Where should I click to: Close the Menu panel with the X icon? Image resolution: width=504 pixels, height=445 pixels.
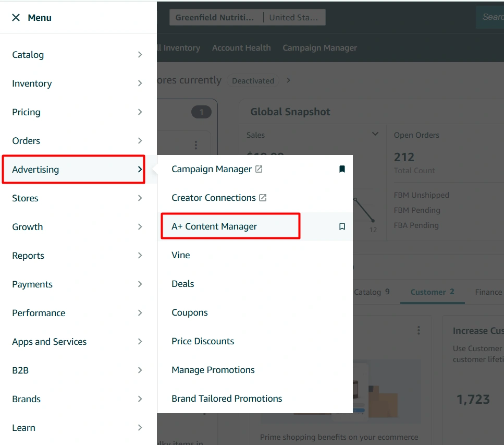click(16, 17)
